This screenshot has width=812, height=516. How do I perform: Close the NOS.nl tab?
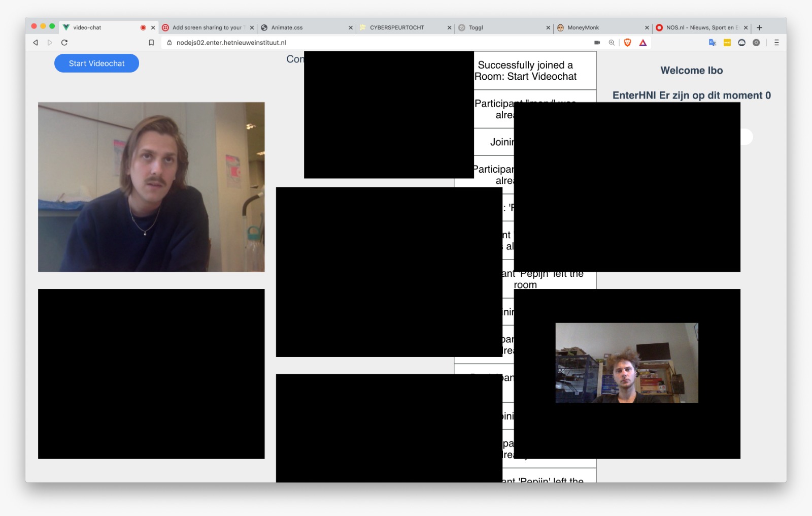746,27
